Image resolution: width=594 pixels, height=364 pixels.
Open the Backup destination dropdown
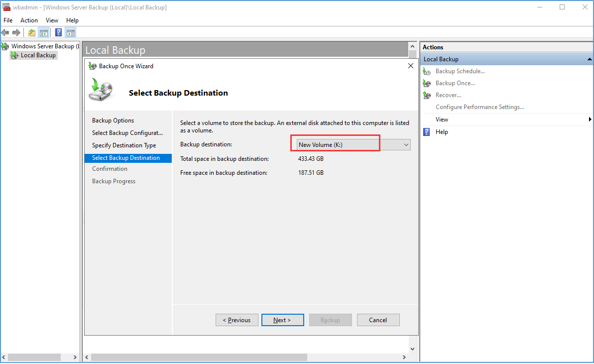pyautogui.click(x=406, y=145)
